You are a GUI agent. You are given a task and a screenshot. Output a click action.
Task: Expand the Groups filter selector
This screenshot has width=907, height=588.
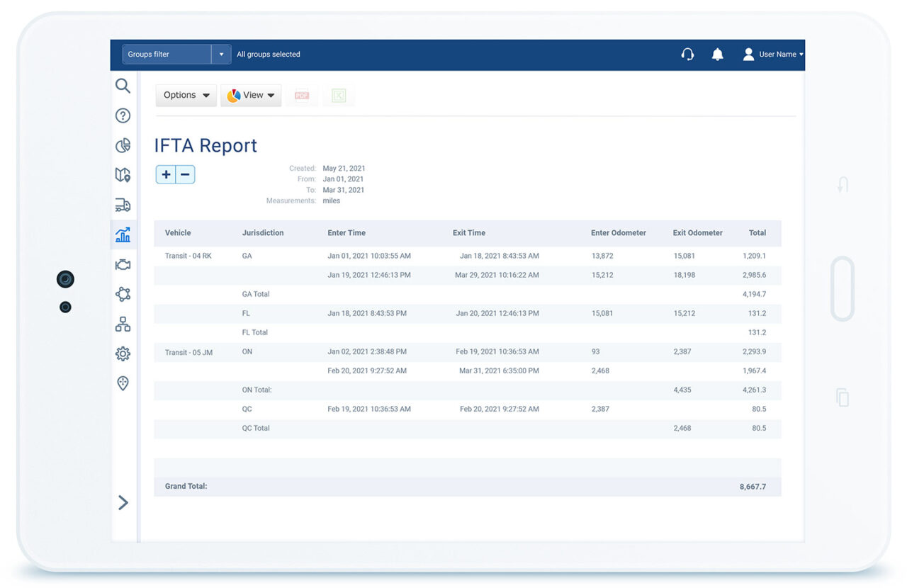(220, 54)
